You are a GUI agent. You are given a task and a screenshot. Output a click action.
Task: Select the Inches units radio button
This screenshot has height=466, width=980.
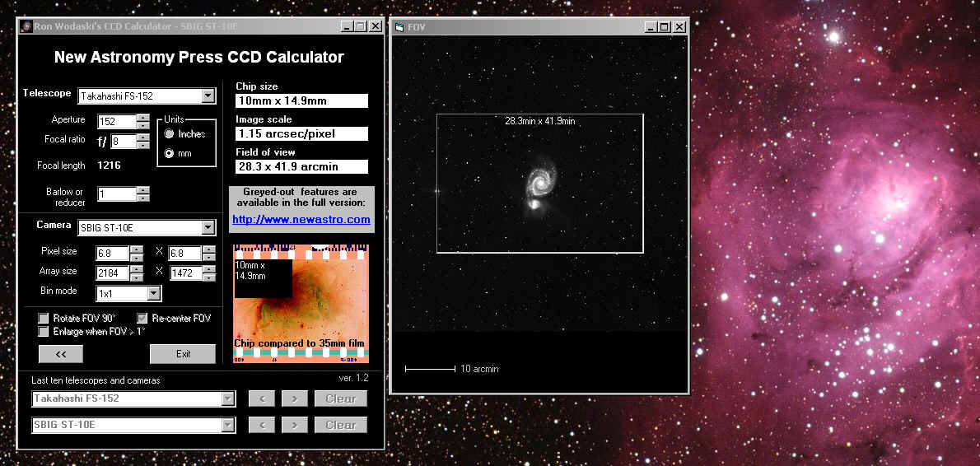point(170,133)
